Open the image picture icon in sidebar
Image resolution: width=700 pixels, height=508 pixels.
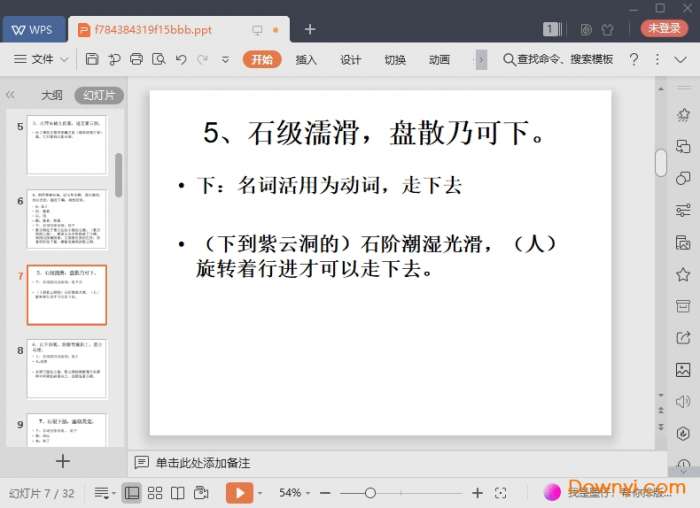683,370
